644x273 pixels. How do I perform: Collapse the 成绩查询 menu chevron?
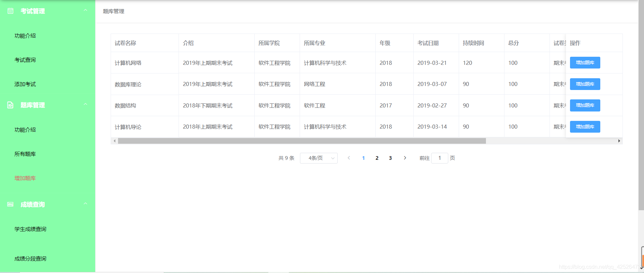click(x=85, y=204)
